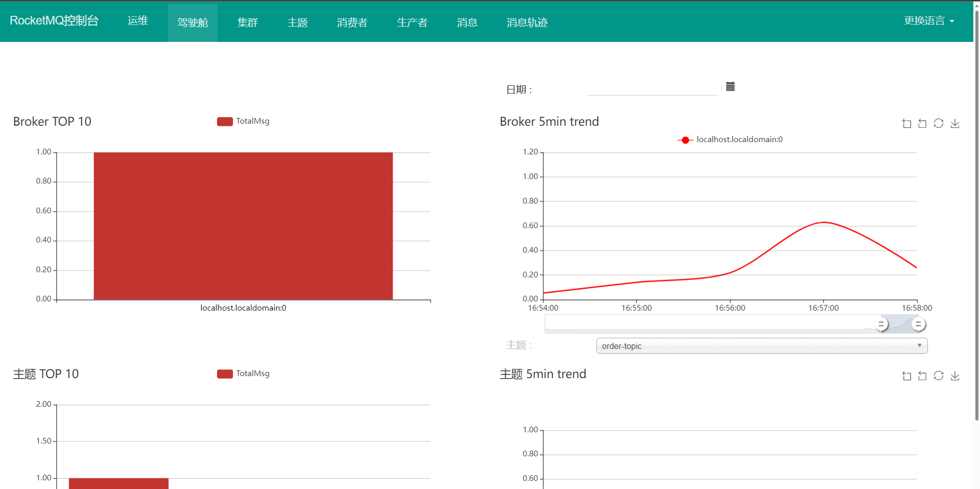Click the right data zoom slider handle
Viewport: 980px width, 489px height.
click(918, 324)
